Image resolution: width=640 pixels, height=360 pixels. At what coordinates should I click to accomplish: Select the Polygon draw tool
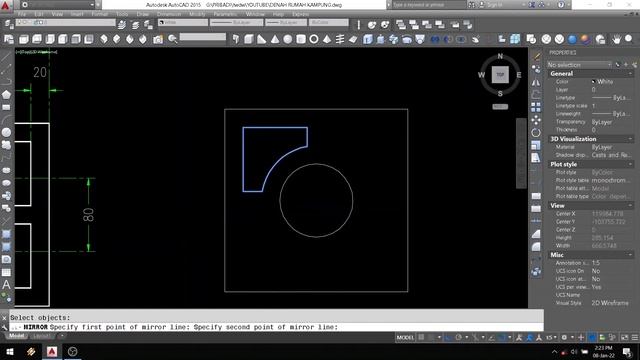[6, 95]
